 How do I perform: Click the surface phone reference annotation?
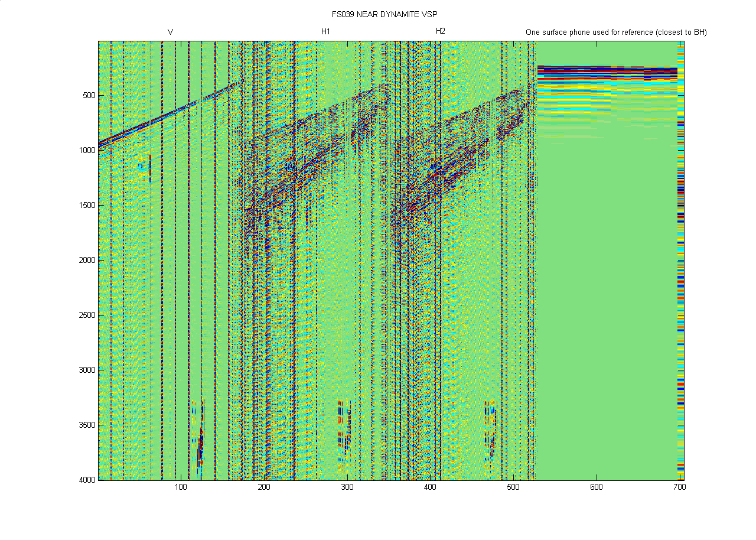(x=616, y=32)
